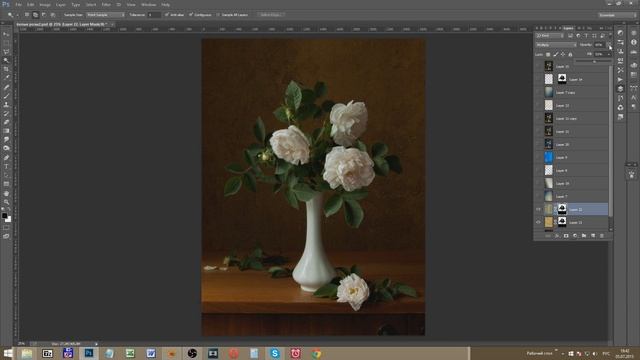The width and height of the screenshot is (640, 360).
Task: Click the open document title tab
Action: [61, 24]
